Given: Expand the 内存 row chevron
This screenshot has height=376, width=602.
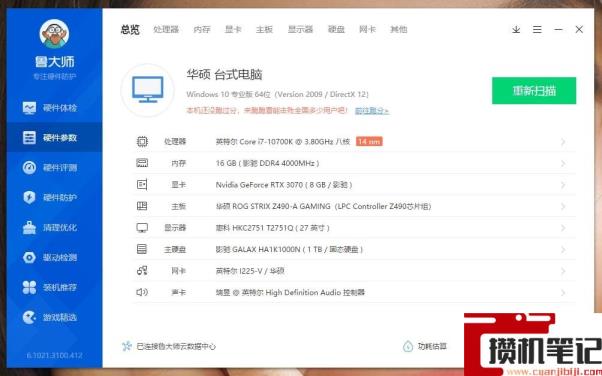Looking at the screenshot, I should coord(563,164).
